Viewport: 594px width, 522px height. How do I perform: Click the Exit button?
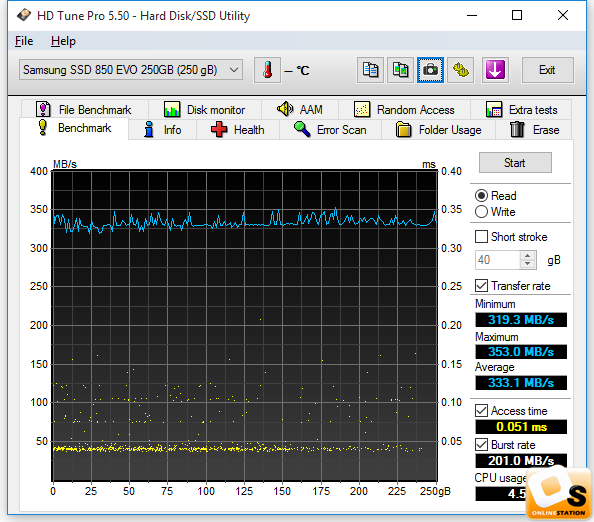click(x=547, y=70)
